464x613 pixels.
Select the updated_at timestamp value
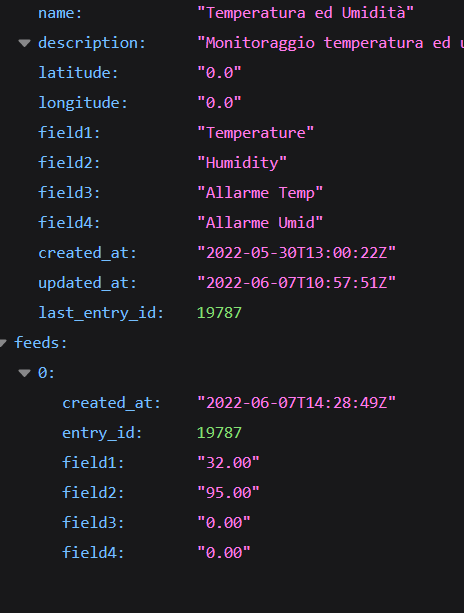pos(296,283)
